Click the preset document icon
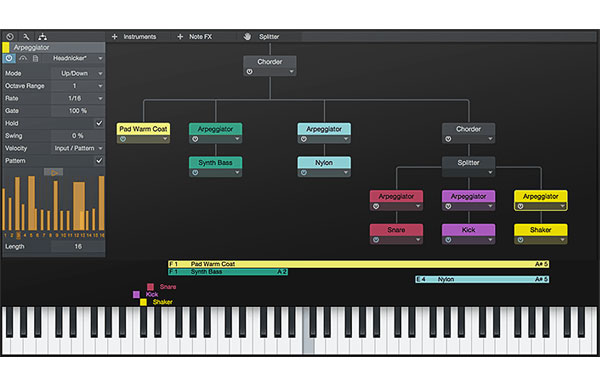 [36, 59]
